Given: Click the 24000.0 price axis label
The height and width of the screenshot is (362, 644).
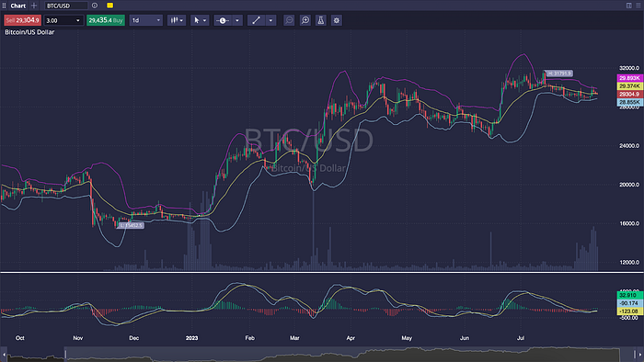Looking at the screenshot, I should (x=629, y=145).
